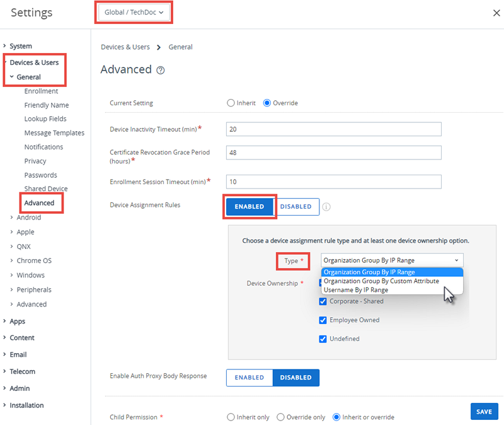Open Shared Device settings
Image resolution: width=504 pixels, height=425 pixels.
46,189
